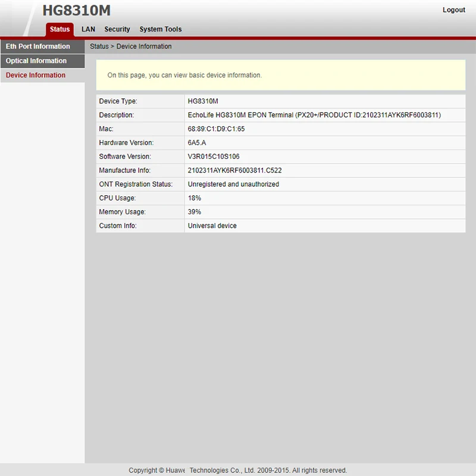This screenshot has height=476, width=476.
Task: Click the ONT Registration Status label
Action: 136,184
